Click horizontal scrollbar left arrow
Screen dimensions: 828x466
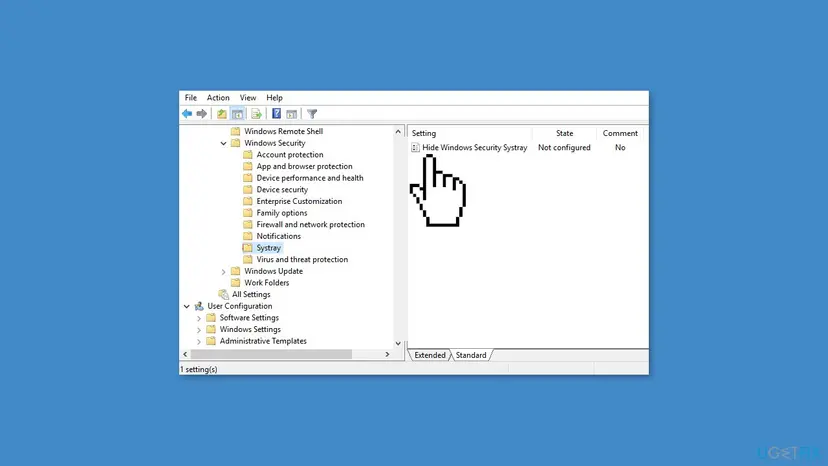(185, 355)
